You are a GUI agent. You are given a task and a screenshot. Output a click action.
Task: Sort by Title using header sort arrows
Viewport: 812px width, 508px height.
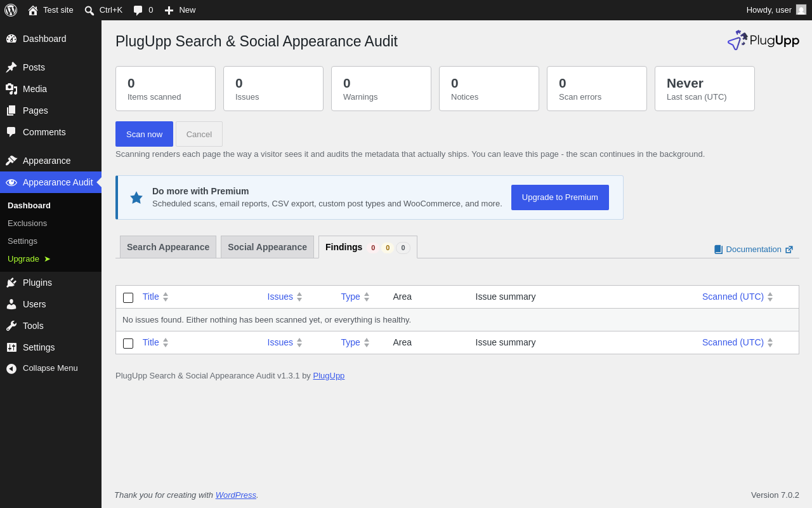click(x=166, y=297)
